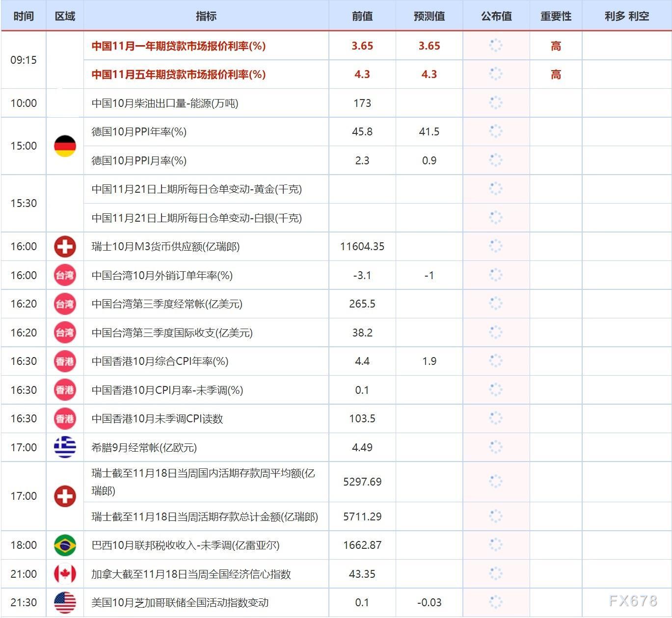Click the 台湾 badge beside 外销订单年率
Screen dimensions: 672x618
(x=65, y=275)
